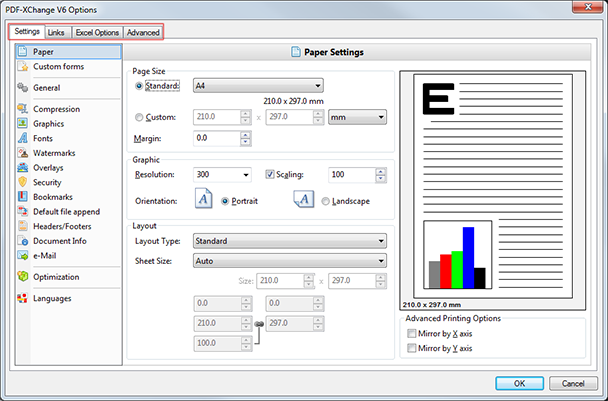The height and width of the screenshot is (401, 608).
Task: Open the Sheet Size Auto dropdown
Action: (290, 261)
